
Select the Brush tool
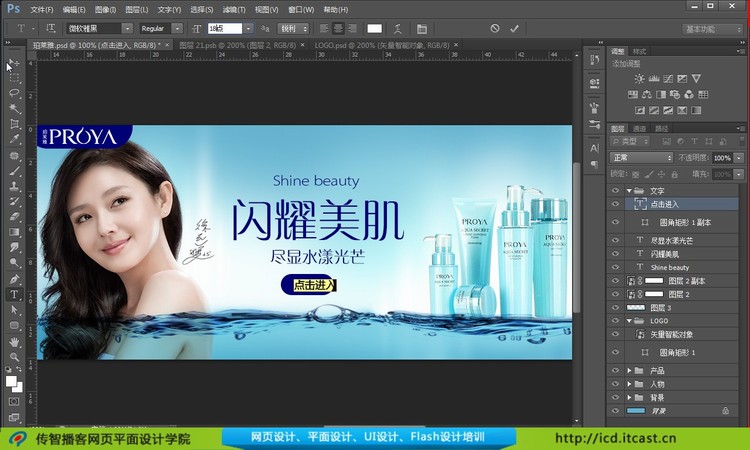point(14,171)
